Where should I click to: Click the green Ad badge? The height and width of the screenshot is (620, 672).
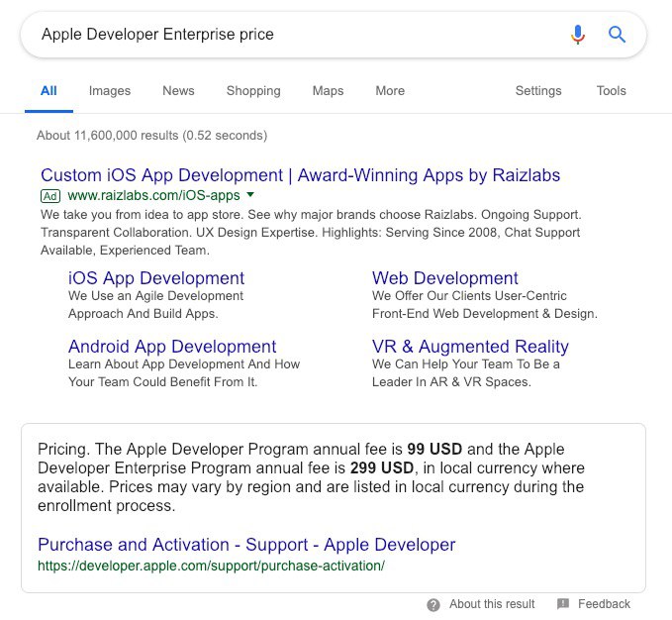point(50,196)
